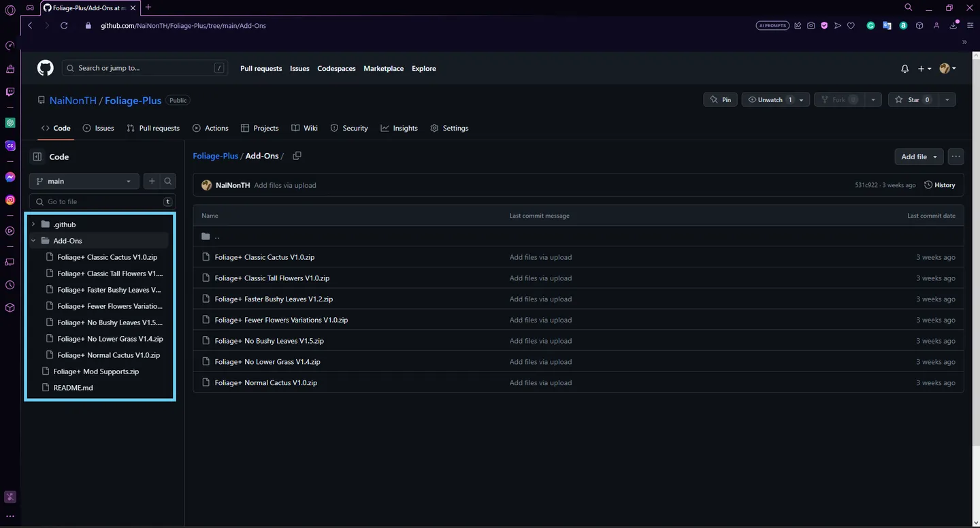Screen dimensions: 980x528
Task: Copy the Add-Ons path to clipboard
Action: point(297,156)
